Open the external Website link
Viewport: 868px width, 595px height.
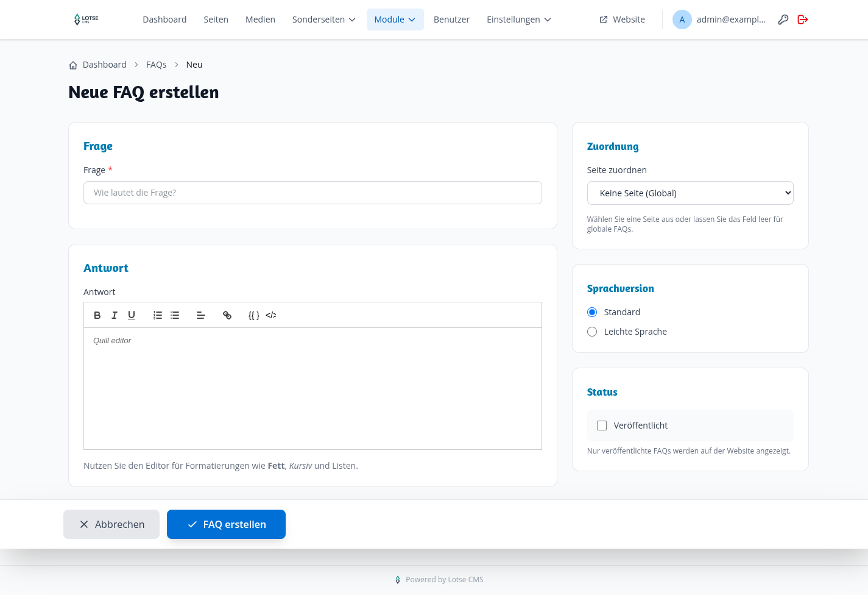(x=623, y=20)
